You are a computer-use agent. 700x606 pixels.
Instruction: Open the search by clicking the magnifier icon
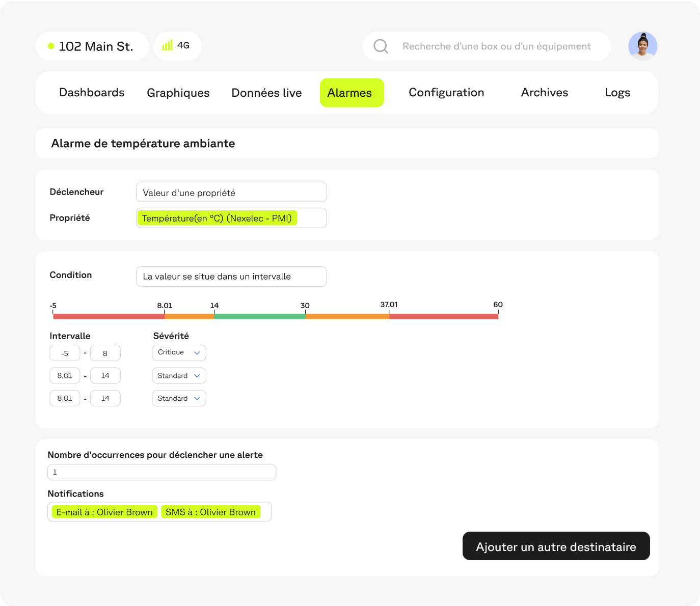[380, 46]
